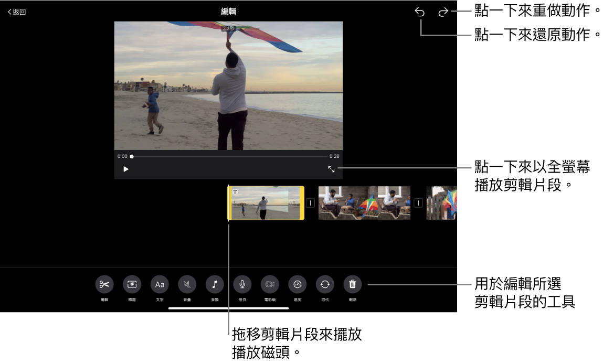Open the transition between second and third clips
The height and width of the screenshot is (364, 603).
coord(418,203)
